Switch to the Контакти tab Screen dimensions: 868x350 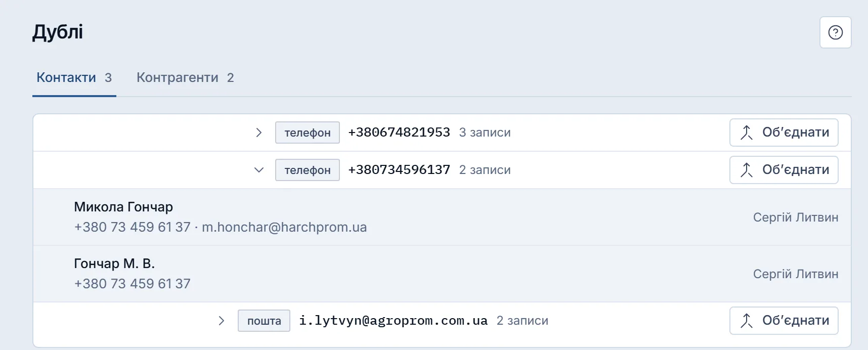pyautogui.click(x=74, y=77)
